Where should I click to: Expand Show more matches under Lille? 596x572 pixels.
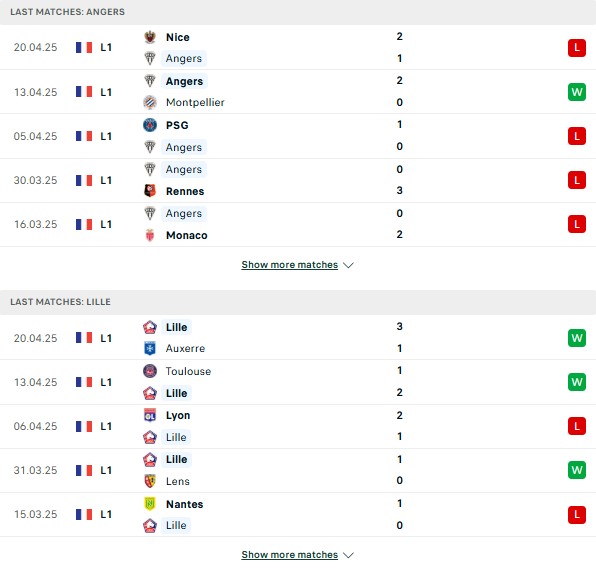290,555
